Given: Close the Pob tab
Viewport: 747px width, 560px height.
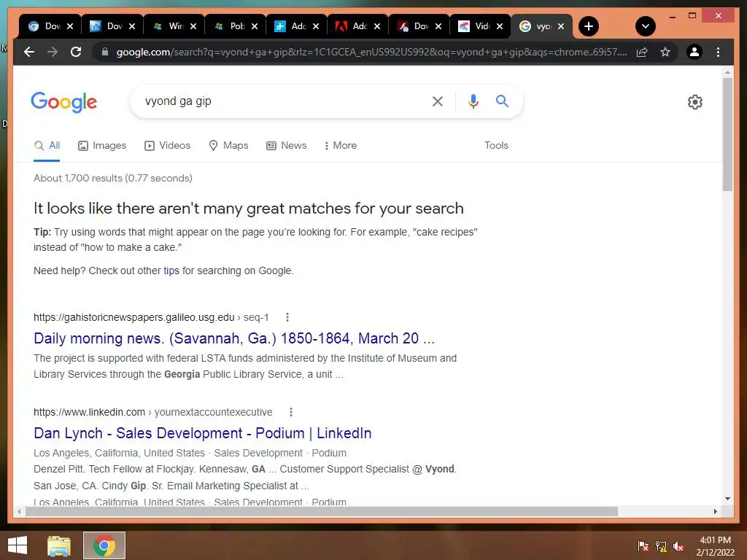Looking at the screenshot, I should coord(255,26).
